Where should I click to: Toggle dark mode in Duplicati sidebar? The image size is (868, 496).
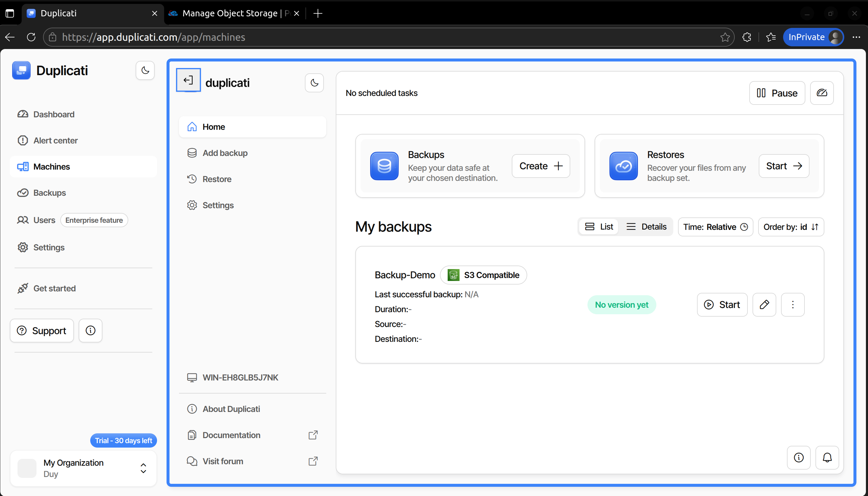145,70
